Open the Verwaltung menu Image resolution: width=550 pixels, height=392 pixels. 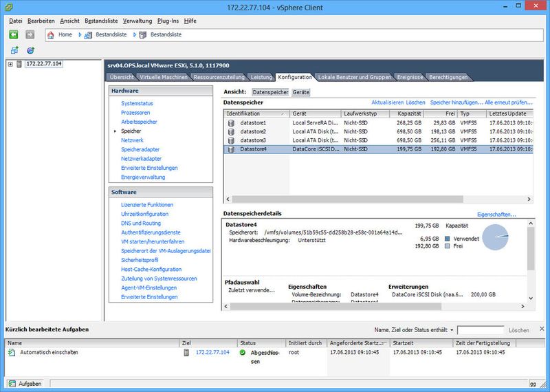(137, 21)
